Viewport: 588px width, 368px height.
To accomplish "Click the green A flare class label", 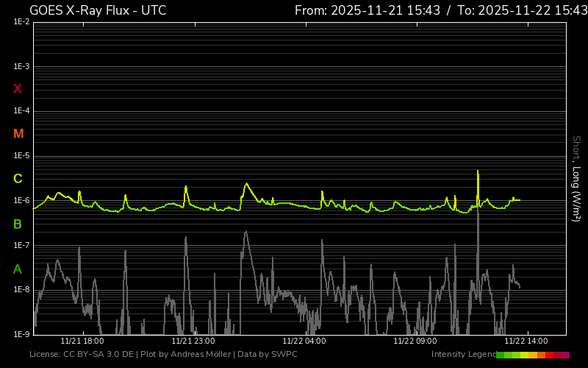I will 18,269.
